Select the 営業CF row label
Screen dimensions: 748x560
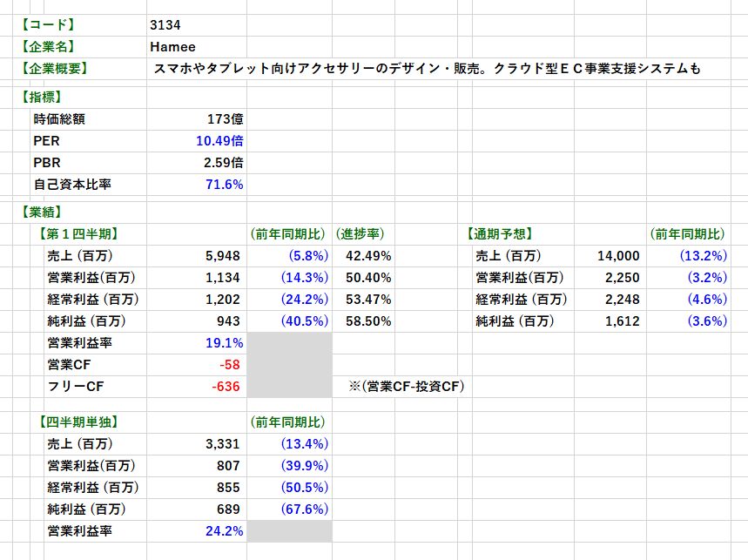(x=69, y=365)
